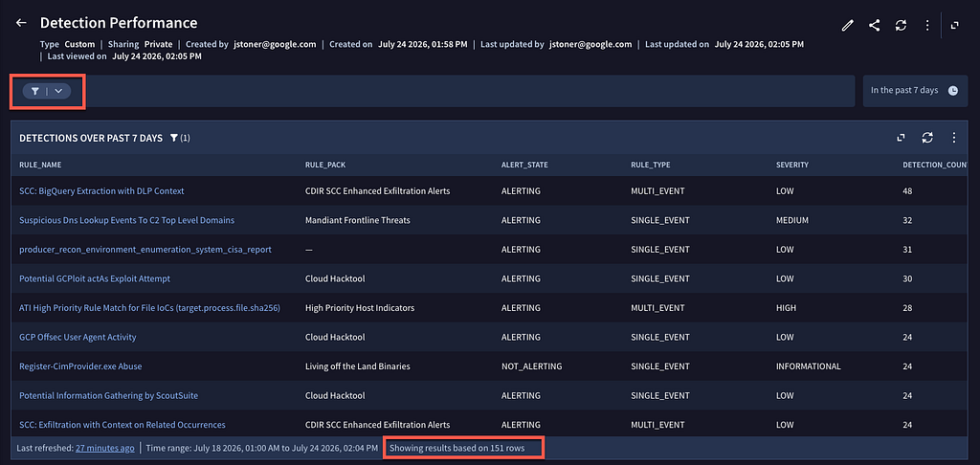Viewport: 980px width, 465px height.
Task: Sort by RULE_PACK column header
Action: (325, 165)
